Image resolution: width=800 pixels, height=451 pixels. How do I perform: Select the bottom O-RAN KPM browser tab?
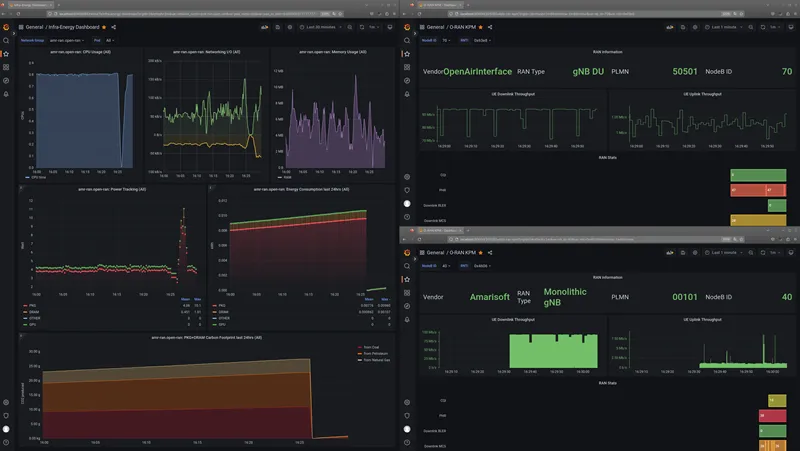click(x=441, y=231)
